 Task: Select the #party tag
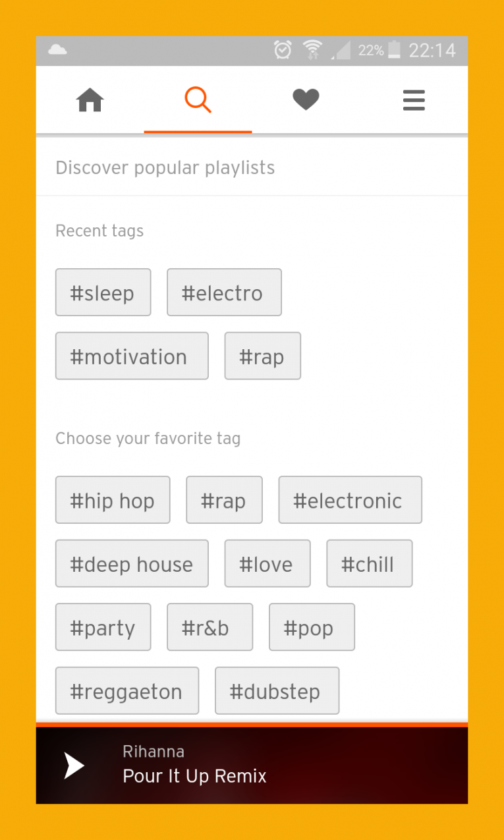pyautogui.click(x=103, y=627)
